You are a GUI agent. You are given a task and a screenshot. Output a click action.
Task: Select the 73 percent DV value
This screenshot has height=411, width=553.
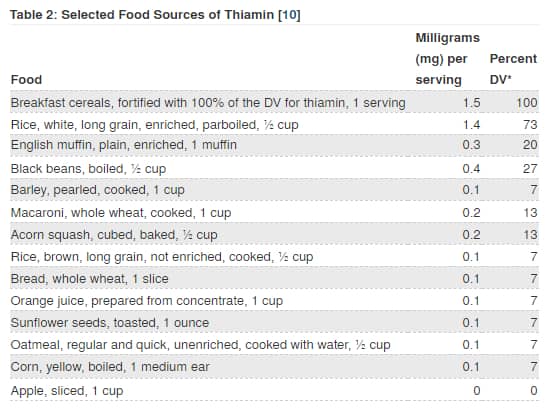[530, 125]
